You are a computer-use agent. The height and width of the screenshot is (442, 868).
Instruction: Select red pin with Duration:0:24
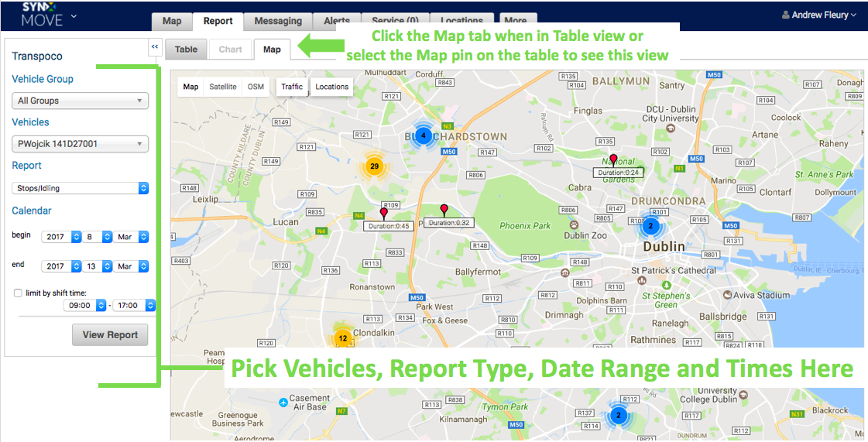pyautogui.click(x=613, y=160)
